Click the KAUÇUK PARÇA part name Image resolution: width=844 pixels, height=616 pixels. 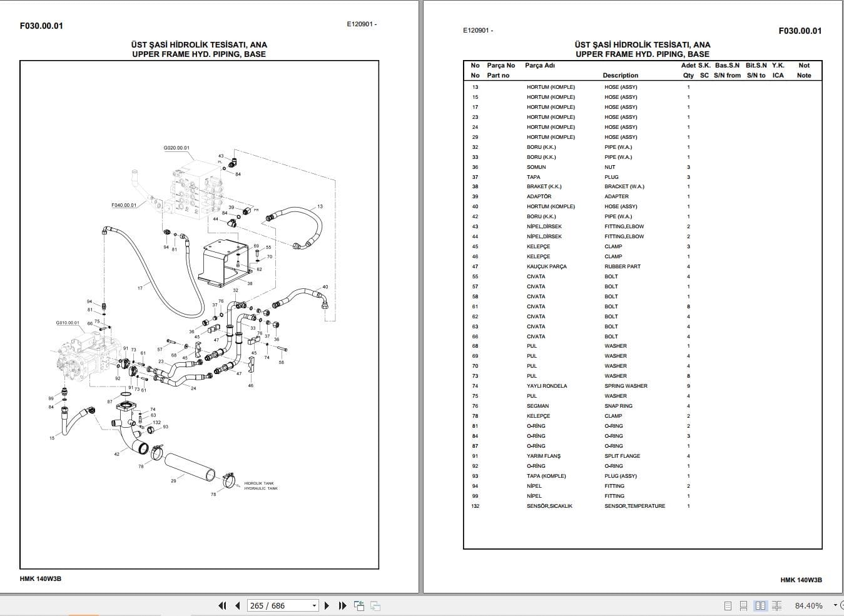coord(546,266)
